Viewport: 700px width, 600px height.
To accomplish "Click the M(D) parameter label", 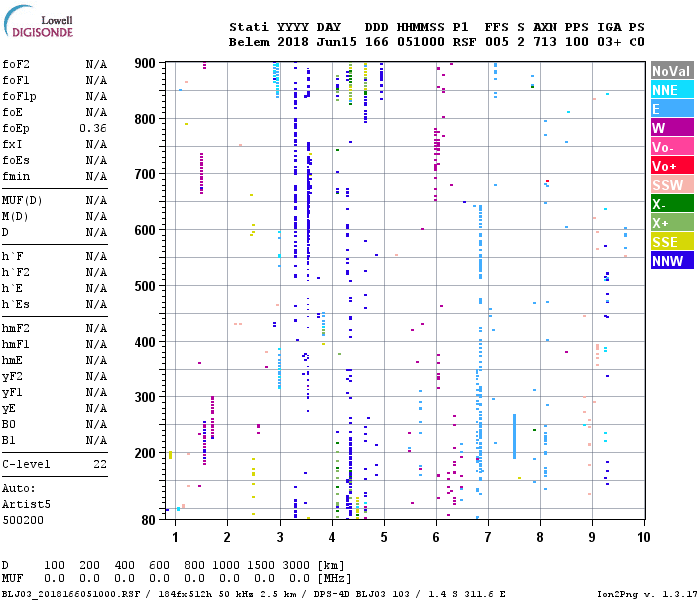I will [15, 217].
